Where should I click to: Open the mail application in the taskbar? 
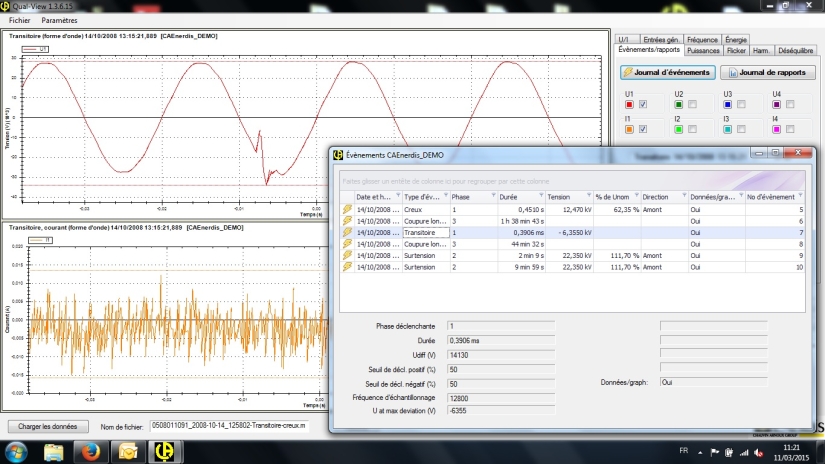pos(127,452)
